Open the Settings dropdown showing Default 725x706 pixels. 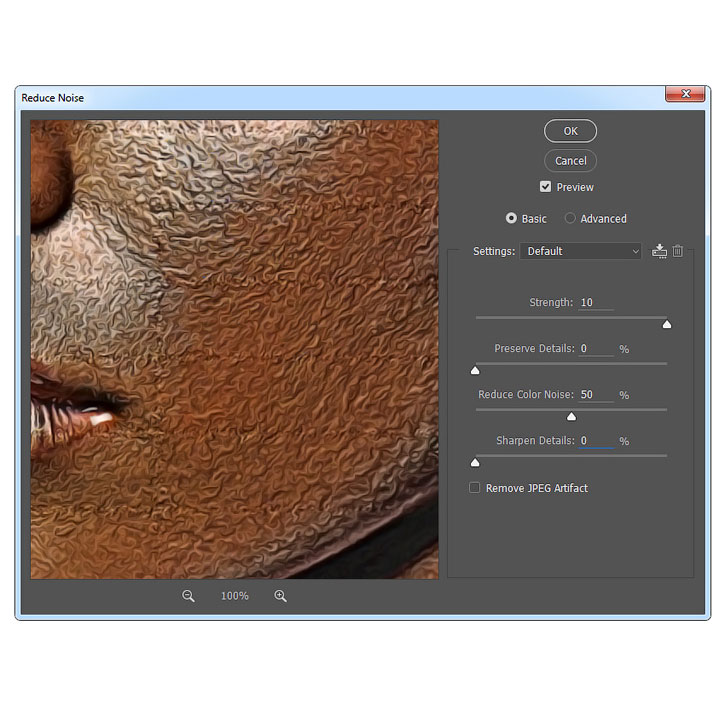(580, 251)
